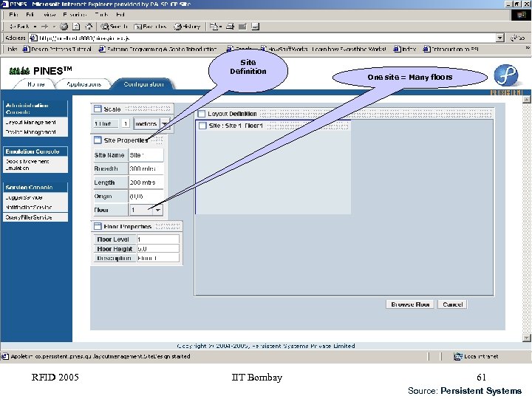Viewport: 532px width, 399px height.
Task: Open Goods Movement Emulation sidebar link
Action: tap(27, 165)
